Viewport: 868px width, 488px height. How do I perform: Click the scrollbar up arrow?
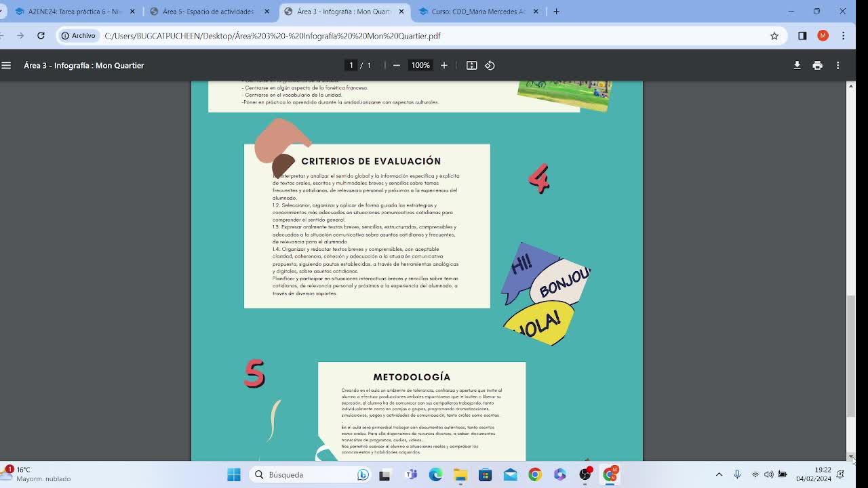click(850, 85)
